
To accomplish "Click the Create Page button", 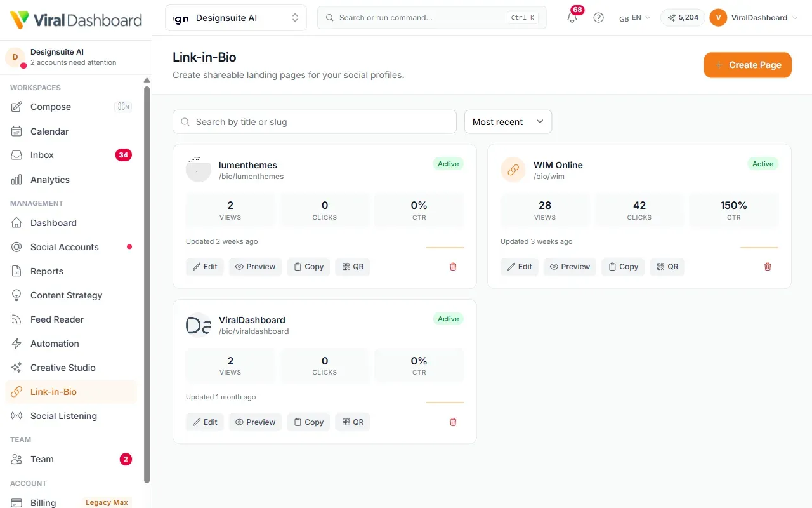I will [748, 65].
